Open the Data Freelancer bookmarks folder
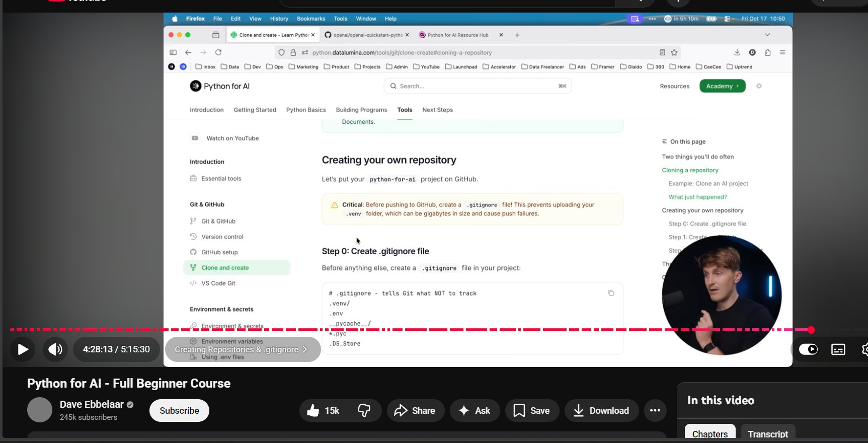Viewport: 868px width, 443px height. click(x=542, y=66)
